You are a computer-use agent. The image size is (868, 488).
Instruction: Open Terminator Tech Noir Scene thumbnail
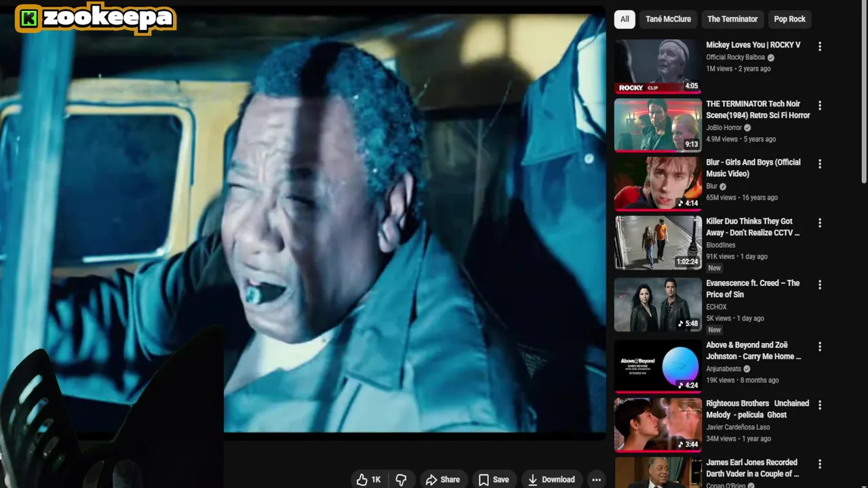[x=658, y=125]
